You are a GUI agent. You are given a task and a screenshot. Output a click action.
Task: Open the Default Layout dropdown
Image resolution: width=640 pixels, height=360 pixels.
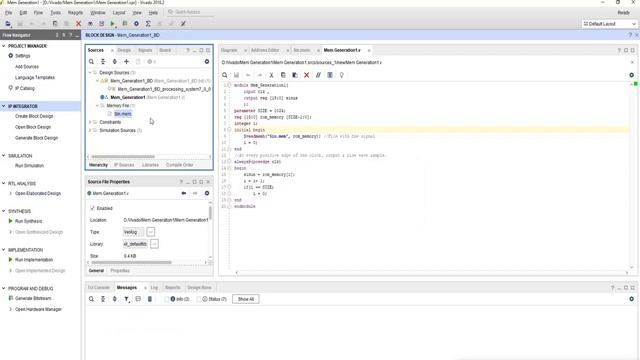pyautogui.click(x=609, y=24)
